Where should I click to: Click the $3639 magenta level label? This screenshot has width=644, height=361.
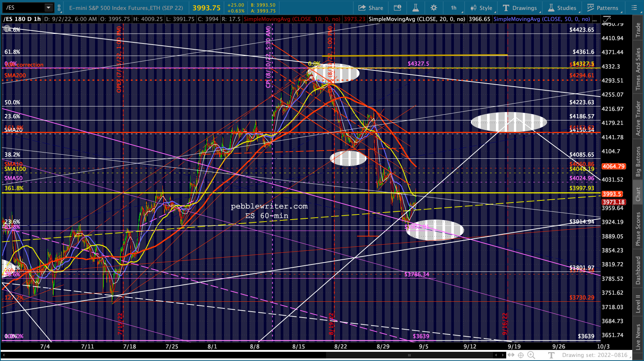pyautogui.click(x=421, y=336)
